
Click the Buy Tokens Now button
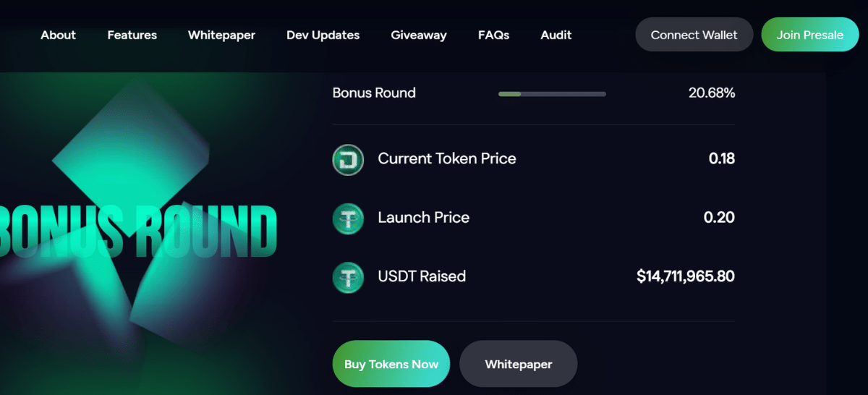point(391,364)
